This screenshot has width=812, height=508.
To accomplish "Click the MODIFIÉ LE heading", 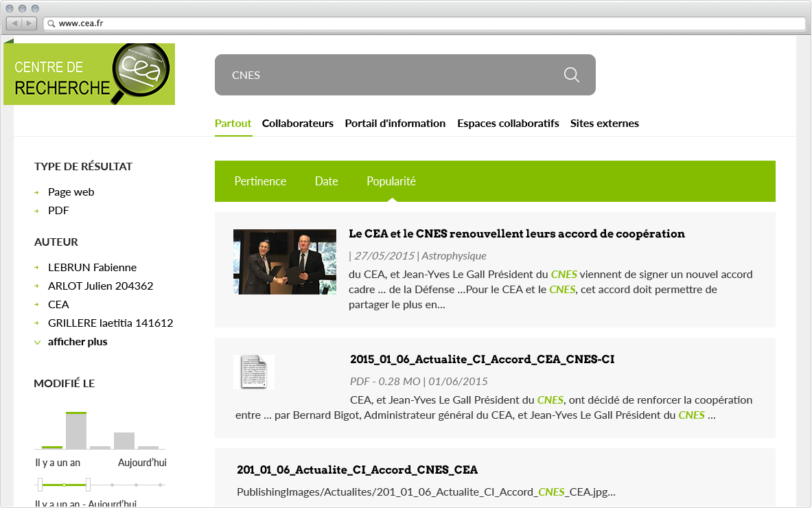I will tap(65, 384).
